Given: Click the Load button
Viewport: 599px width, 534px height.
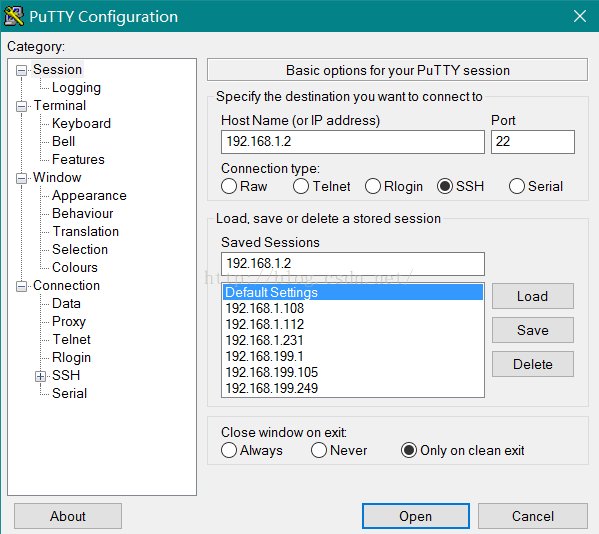Looking at the screenshot, I should 533,296.
